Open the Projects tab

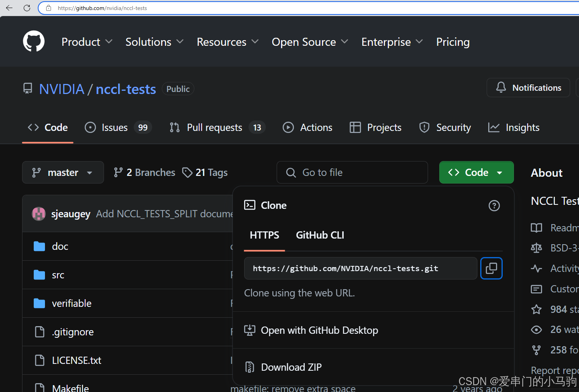coord(375,127)
